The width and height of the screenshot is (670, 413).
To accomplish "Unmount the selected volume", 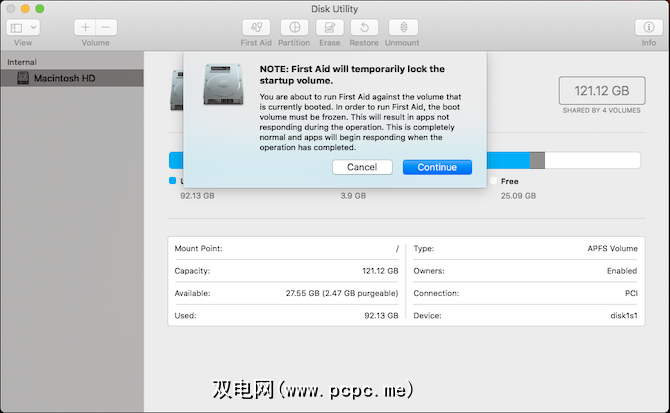I will 403,28.
